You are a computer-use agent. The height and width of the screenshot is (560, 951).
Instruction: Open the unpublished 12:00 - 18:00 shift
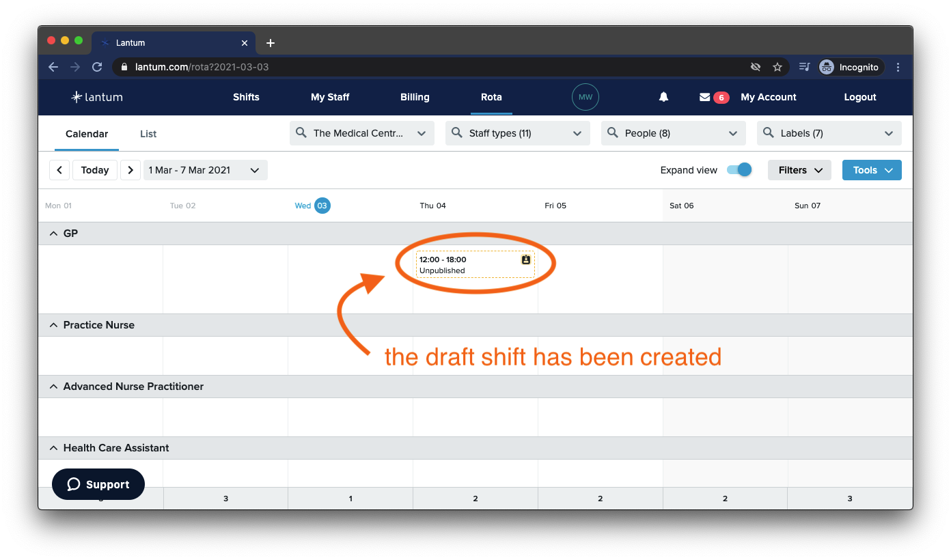[x=475, y=264]
